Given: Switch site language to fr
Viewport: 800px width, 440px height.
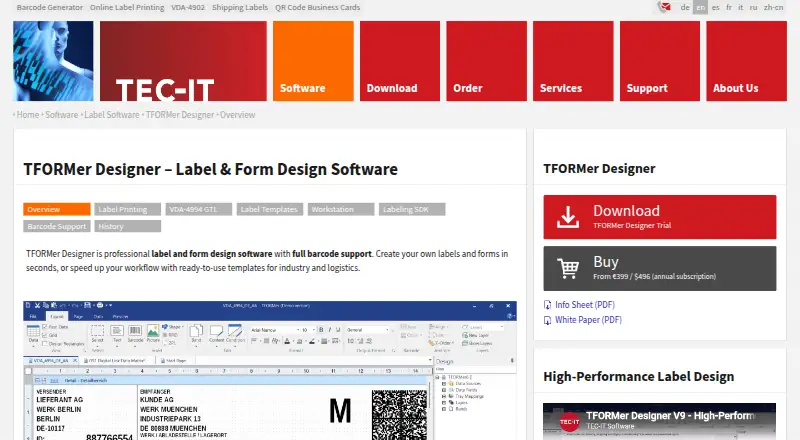Looking at the screenshot, I should click(x=729, y=7).
